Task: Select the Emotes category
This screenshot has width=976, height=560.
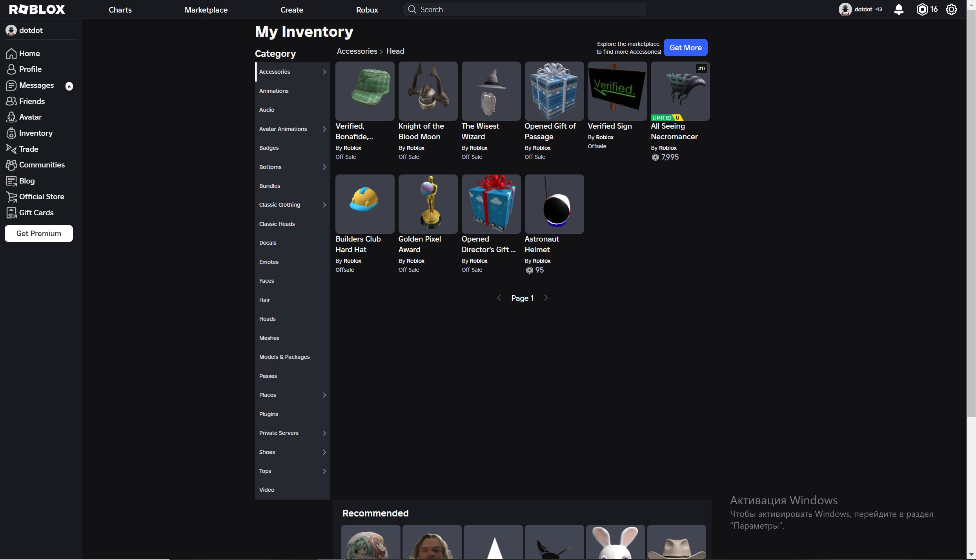Action: click(x=293, y=262)
